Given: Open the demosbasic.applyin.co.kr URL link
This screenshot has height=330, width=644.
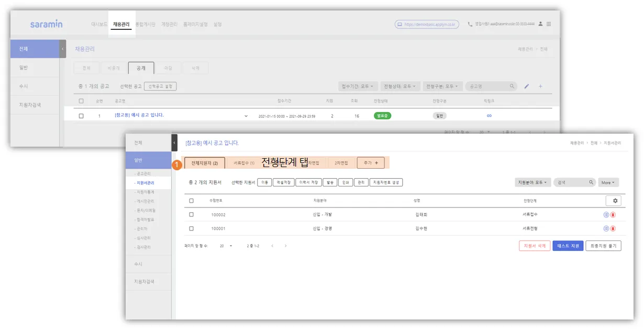Looking at the screenshot, I should tap(429, 24).
